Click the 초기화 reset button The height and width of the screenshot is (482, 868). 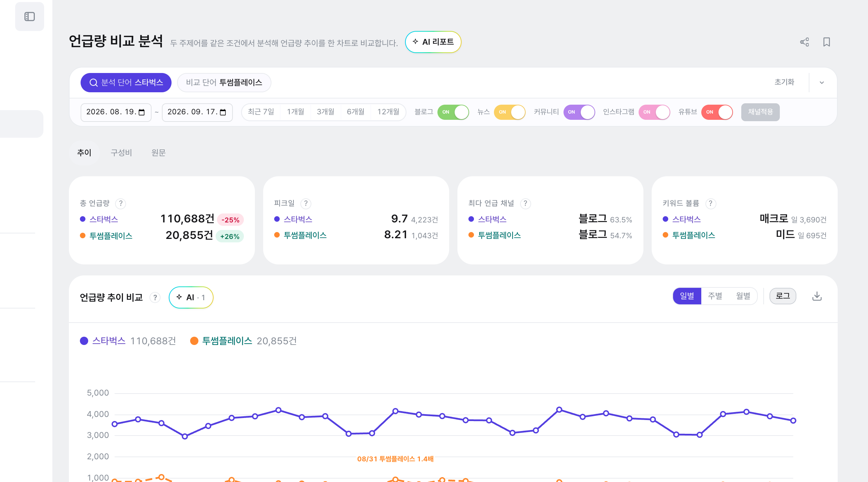click(x=784, y=82)
